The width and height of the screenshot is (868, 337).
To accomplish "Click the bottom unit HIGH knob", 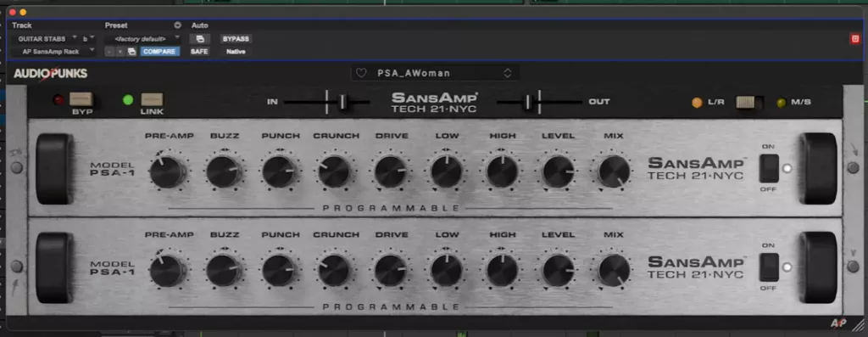I will click(502, 271).
